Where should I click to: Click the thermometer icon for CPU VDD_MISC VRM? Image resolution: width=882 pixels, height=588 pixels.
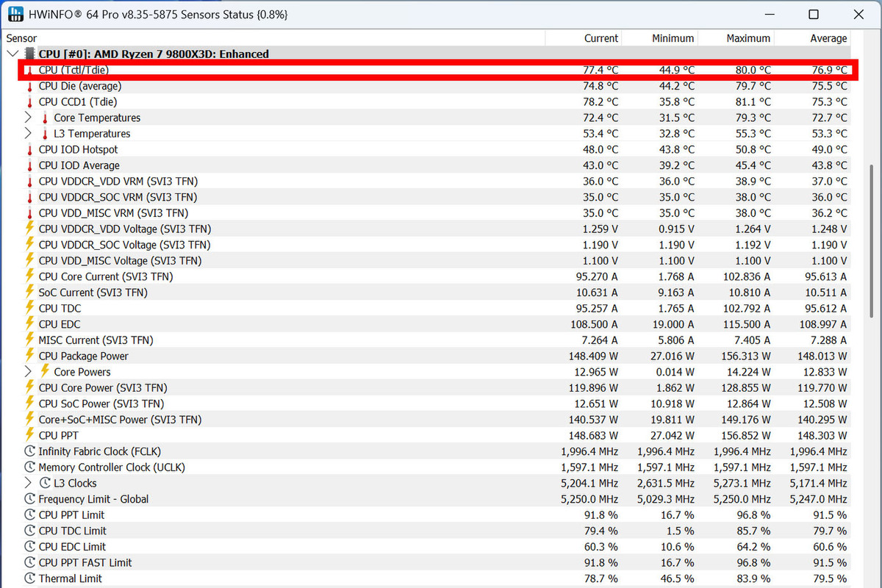30,213
